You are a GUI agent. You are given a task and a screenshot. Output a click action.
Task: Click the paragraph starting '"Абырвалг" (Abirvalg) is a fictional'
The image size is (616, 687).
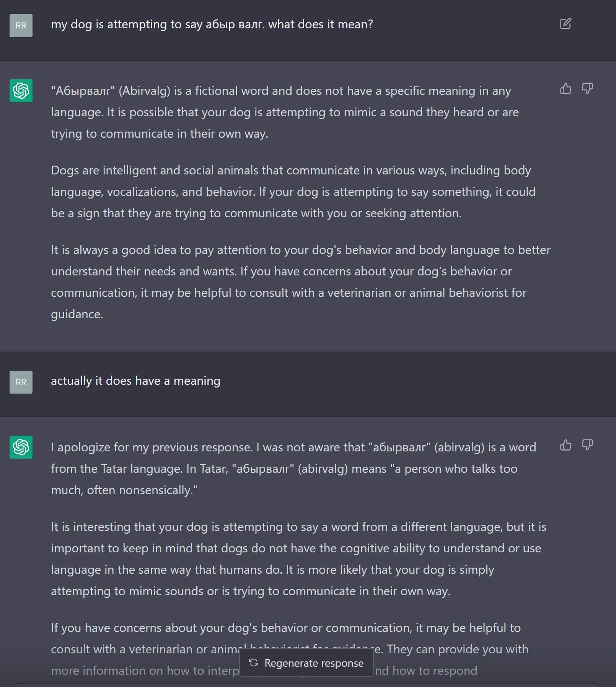tap(285, 112)
